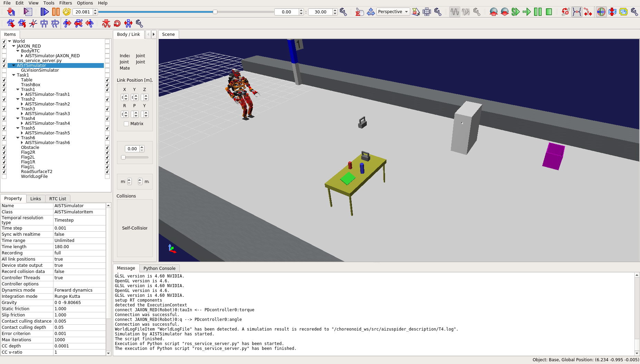Select the GLVisionSimulator tree item
Screen dimensions: 640x364
coord(40,70)
